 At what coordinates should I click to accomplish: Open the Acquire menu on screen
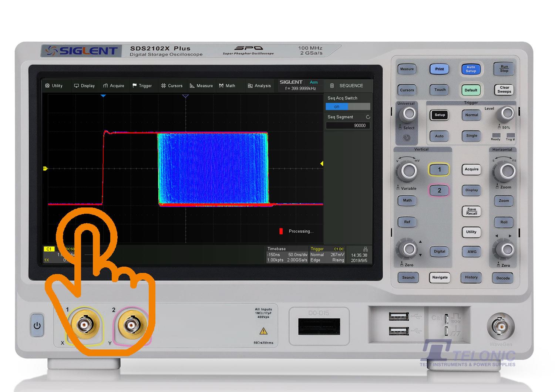[114, 86]
